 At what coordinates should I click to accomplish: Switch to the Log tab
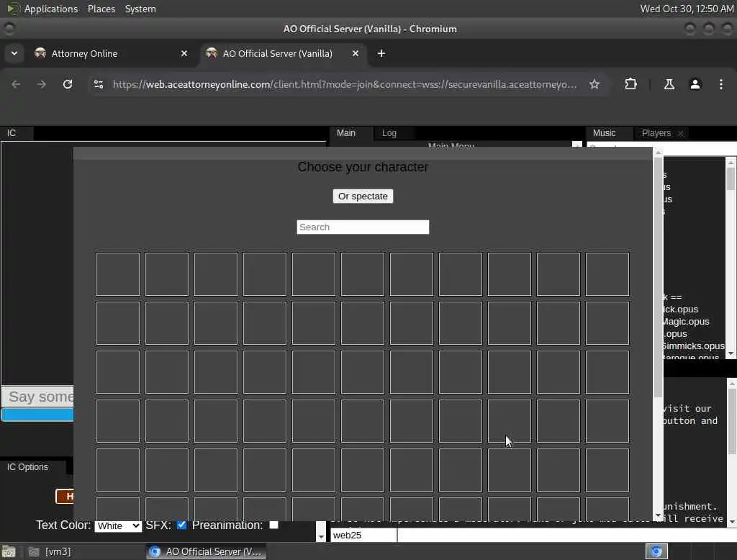[389, 133]
